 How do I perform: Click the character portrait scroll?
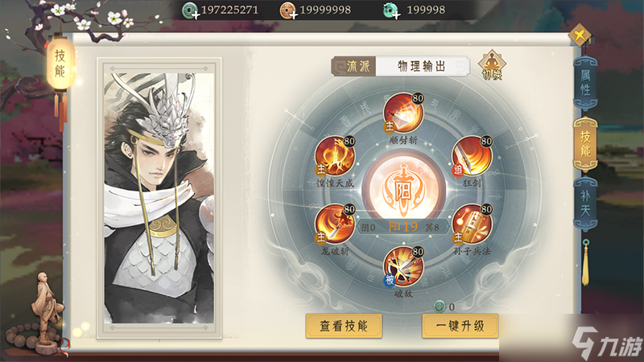pos(159,198)
